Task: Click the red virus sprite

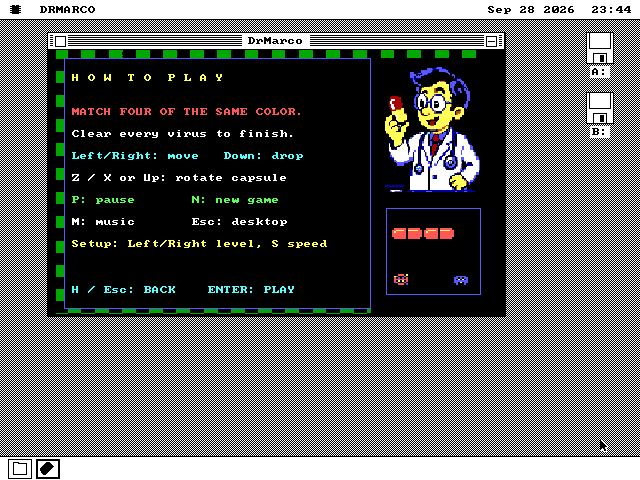Action: pyautogui.click(x=401, y=279)
